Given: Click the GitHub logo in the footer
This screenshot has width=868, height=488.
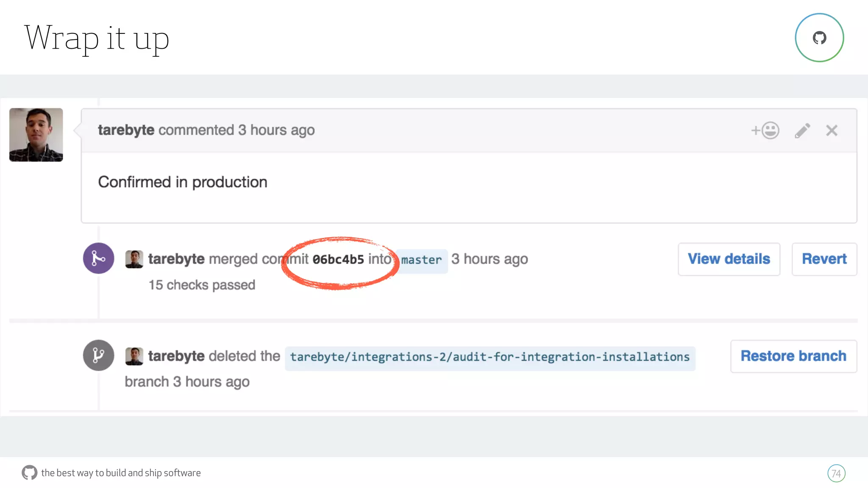Looking at the screenshot, I should coord(29,472).
